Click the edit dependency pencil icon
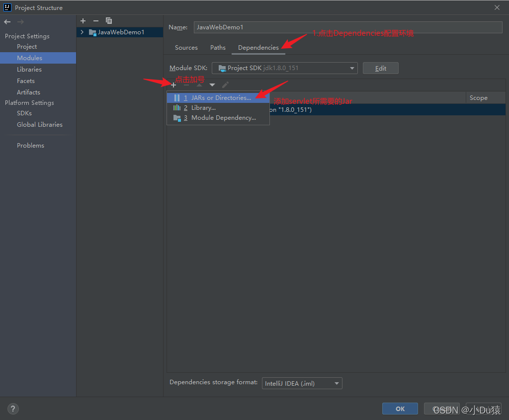 pos(225,85)
